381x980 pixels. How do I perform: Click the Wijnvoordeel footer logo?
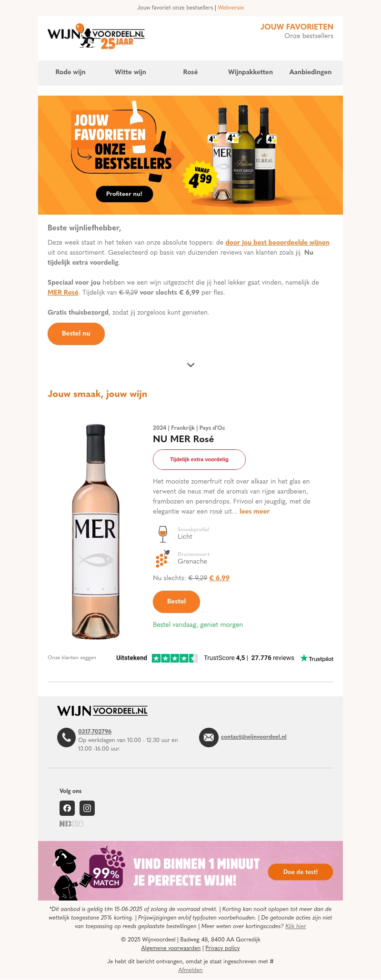click(x=102, y=711)
